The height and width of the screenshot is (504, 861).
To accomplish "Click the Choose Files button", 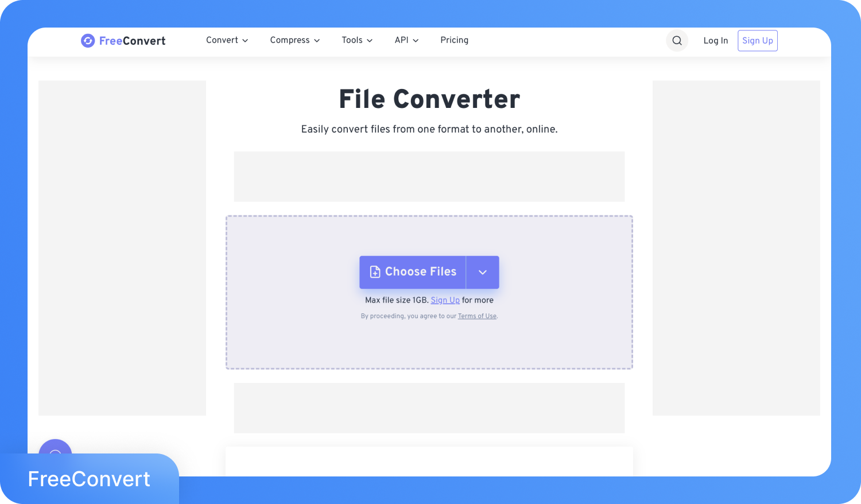I will click(x=413, y=272).
